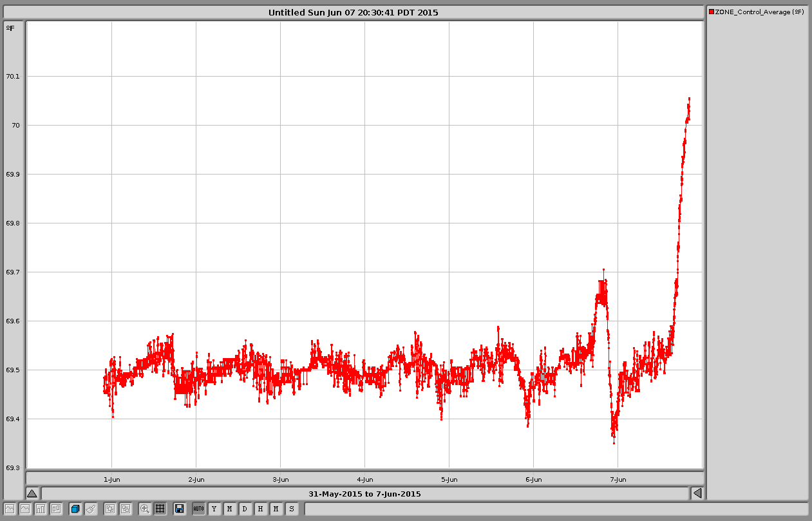
Task: Toggle the grid lines button
Action: click(160, 509)
